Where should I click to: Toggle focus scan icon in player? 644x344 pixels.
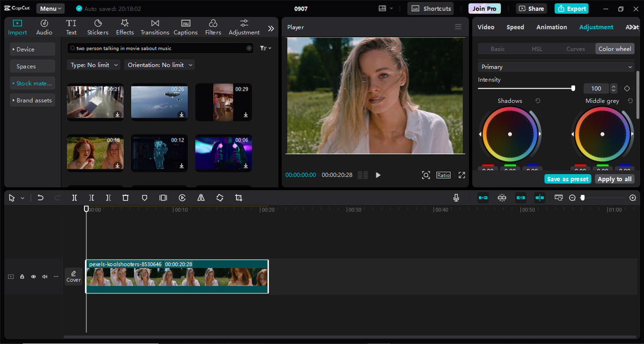coord(426,175)
